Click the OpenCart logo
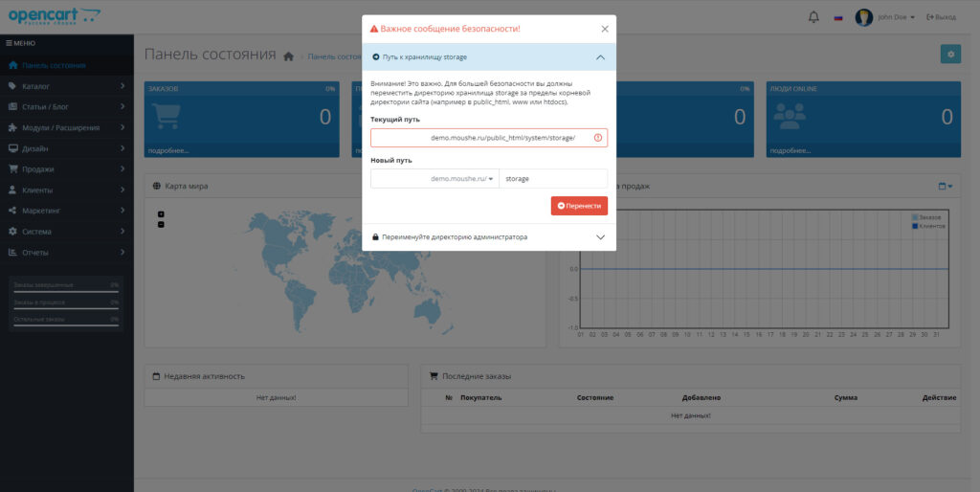 coord(55,15)
